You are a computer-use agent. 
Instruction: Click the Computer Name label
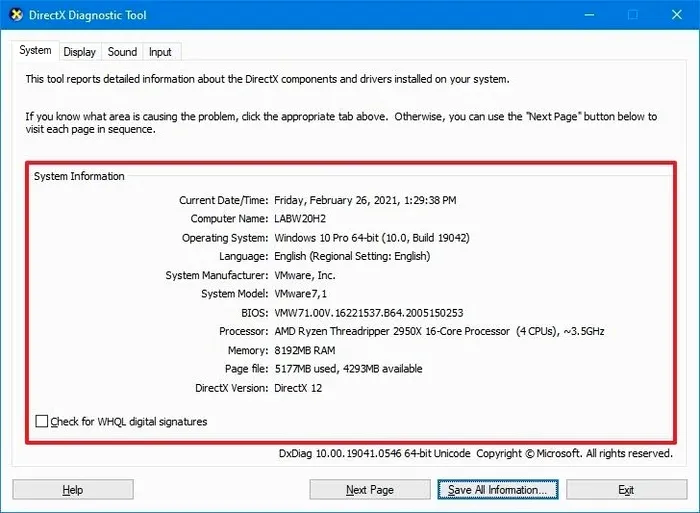pyautogui.click(x=229, y=219)
